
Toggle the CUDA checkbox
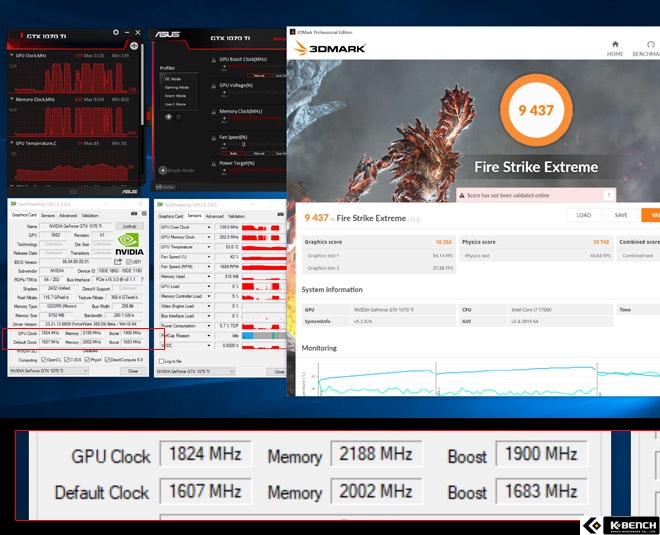pyautogui.click(x=66, y=360)
